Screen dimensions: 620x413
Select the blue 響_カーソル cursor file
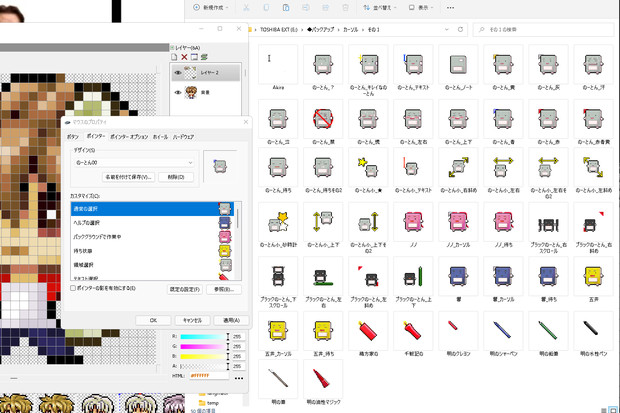[503, 280]
